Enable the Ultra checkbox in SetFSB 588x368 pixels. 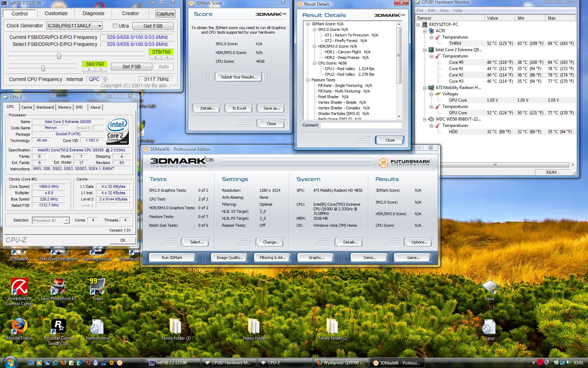pyautogui.click(x=115, y=26)
